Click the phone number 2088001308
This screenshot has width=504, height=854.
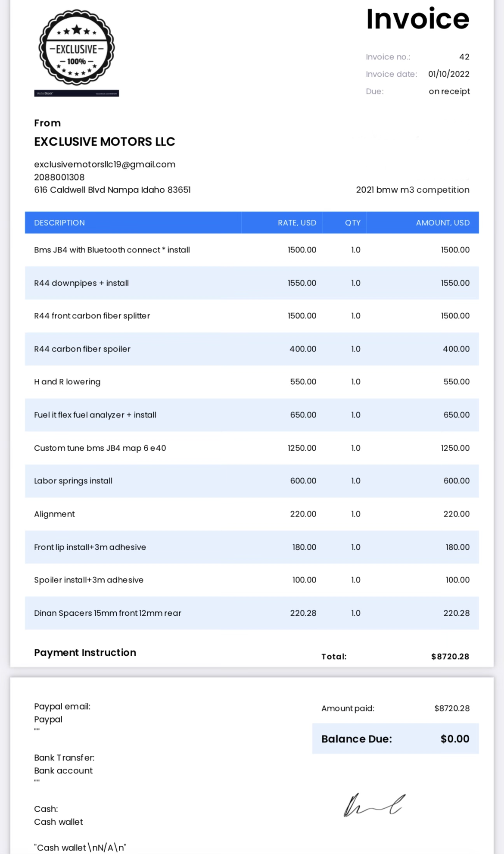point(59,177)
